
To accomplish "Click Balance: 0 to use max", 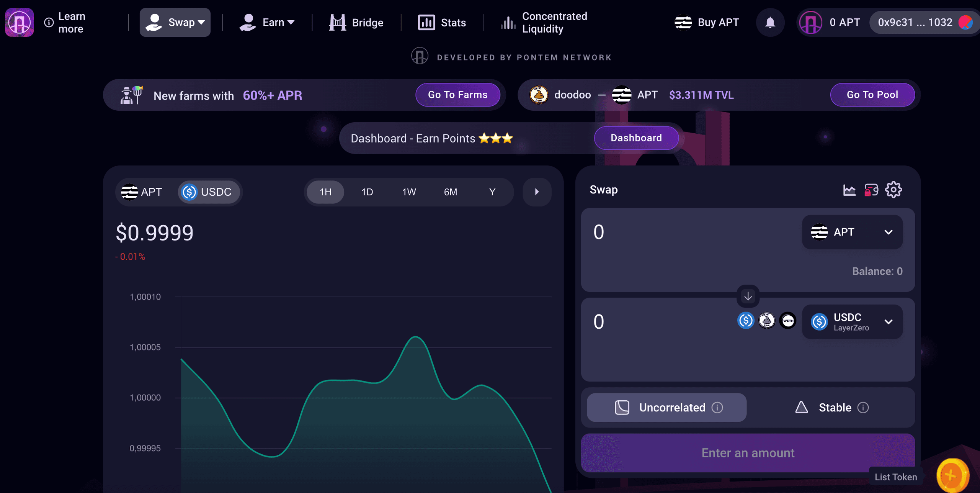I will point(877,271).
